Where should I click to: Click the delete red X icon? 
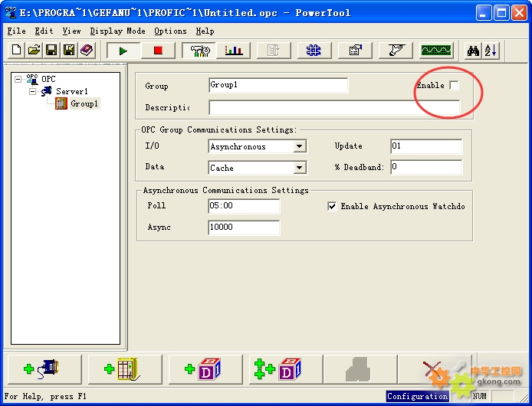coord(435,369)
